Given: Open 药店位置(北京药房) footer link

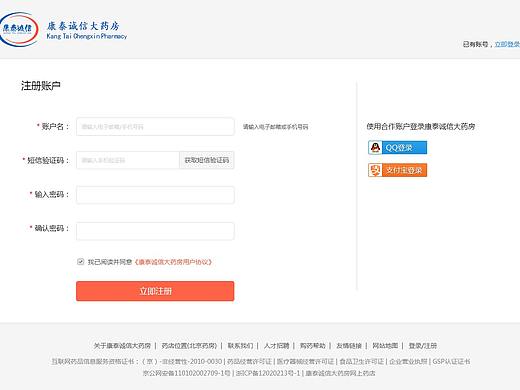Looking at the screenshot, I should coord(189,346).
